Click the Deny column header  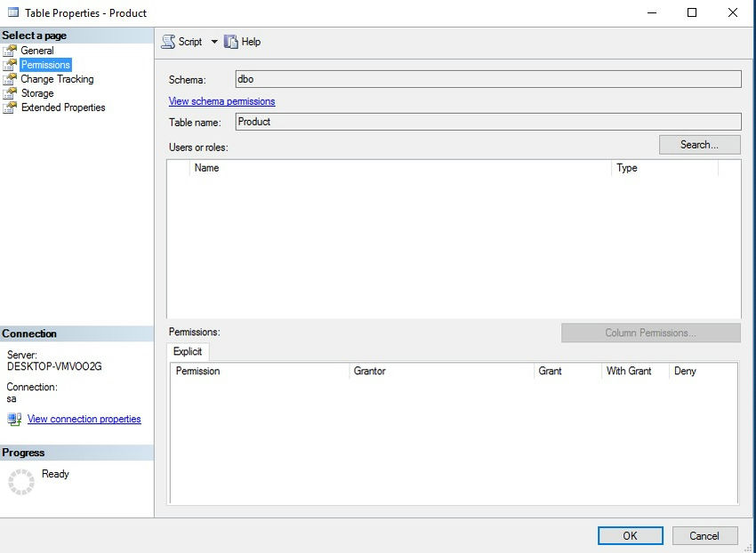point(685,371)
